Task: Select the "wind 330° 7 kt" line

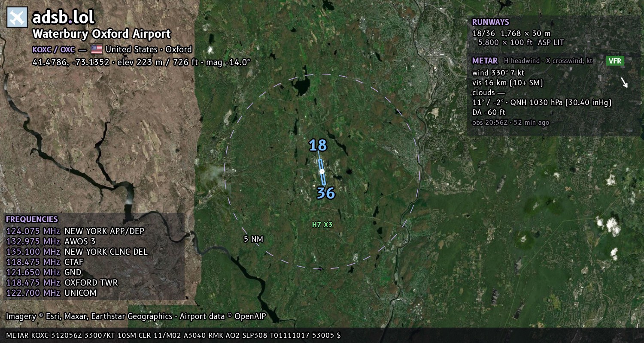Action: [x=498, y=72]
